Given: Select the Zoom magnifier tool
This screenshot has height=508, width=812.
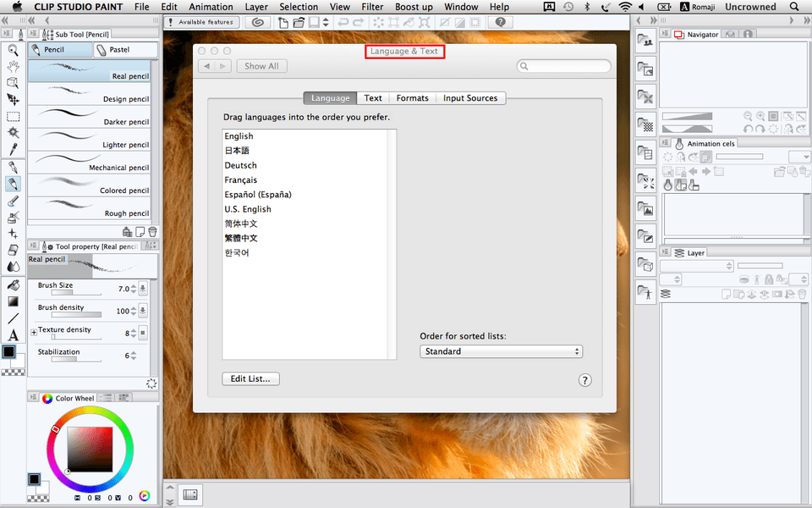Looking at the screenshot, I should [13, 50].
